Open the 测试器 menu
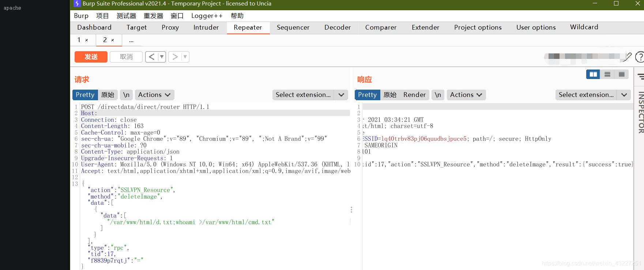 point(126,16)
